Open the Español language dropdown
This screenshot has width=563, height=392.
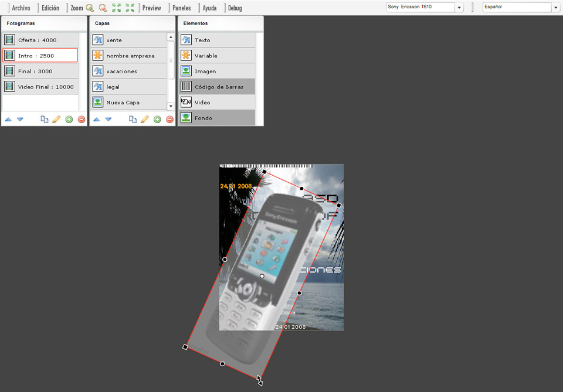pos(521,7)
